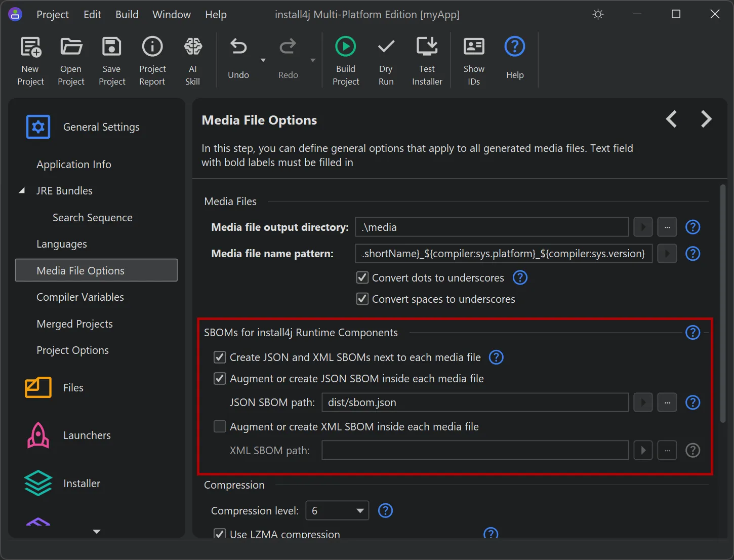Image resolution: width=734 pixels, height=560 pixels.
Task: Browse for XML SBOM path
Action: pos(667,450)
